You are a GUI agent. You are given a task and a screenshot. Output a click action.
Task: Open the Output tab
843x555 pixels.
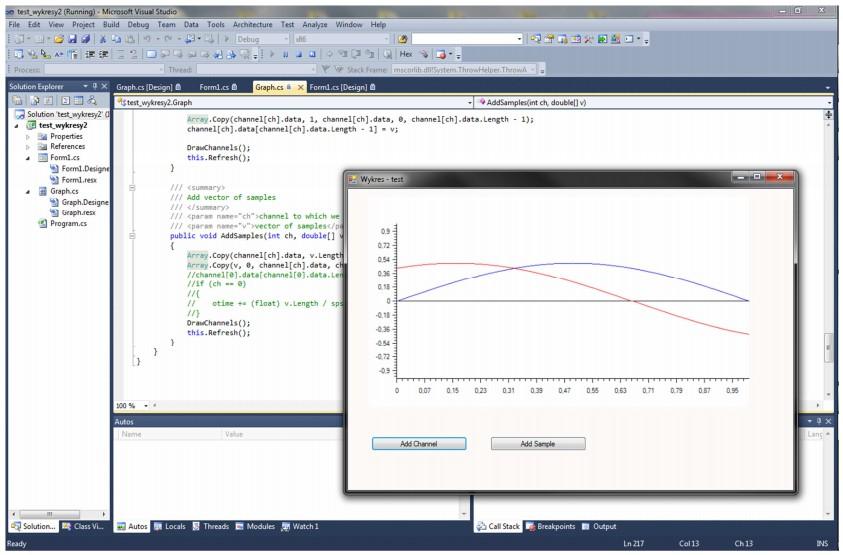coord(599,526)
